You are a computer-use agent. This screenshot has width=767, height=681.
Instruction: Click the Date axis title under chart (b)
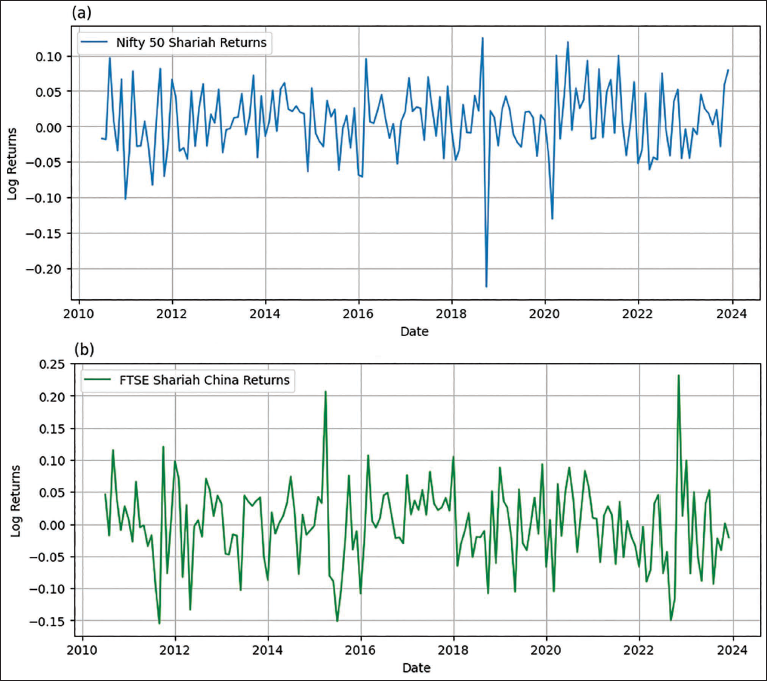click(x=417, y=668)
